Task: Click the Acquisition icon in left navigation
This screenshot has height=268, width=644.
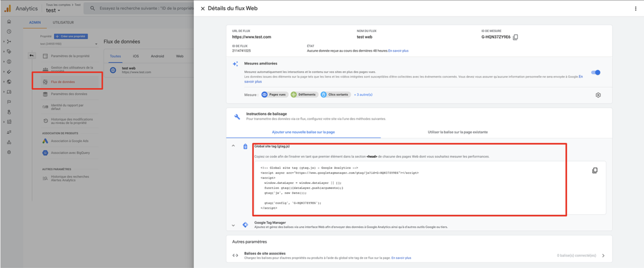Action: point(9,41)
